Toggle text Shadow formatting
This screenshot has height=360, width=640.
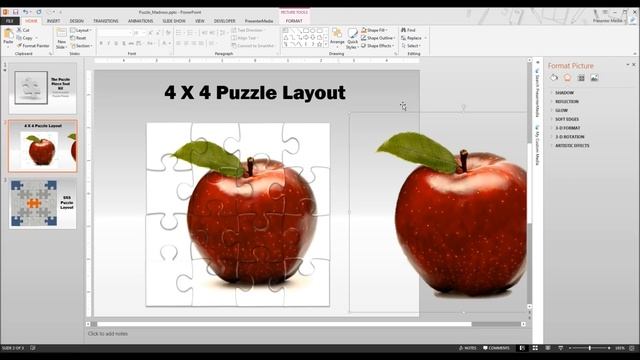[124, 43]
